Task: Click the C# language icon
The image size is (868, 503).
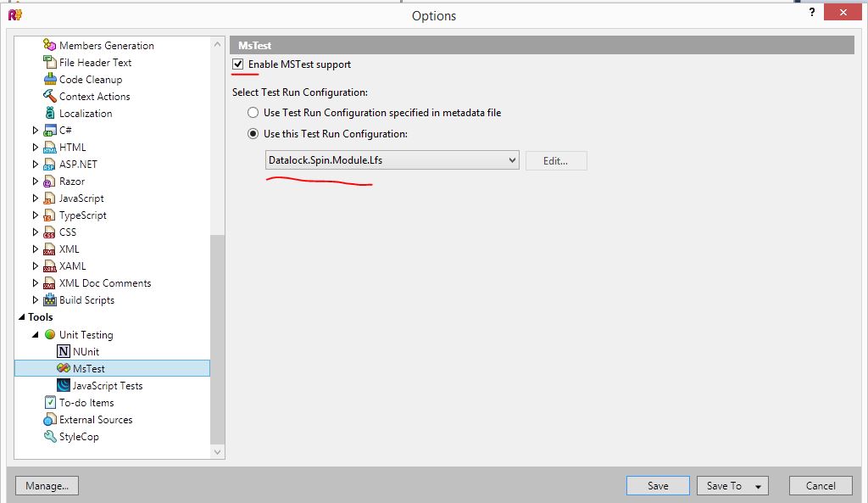Action: tap(50, 130)
